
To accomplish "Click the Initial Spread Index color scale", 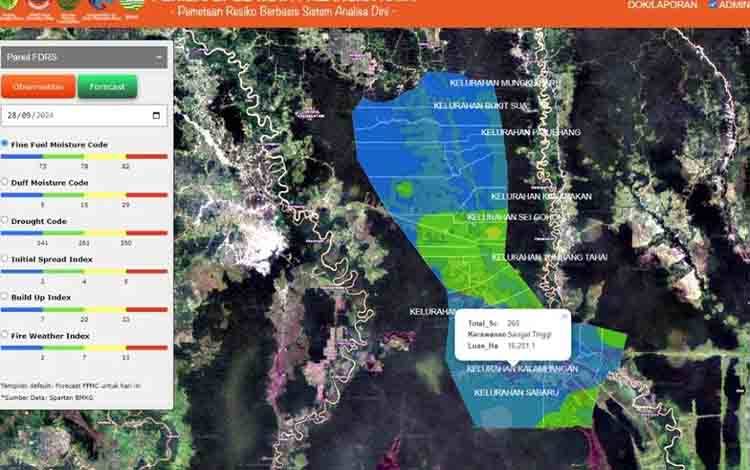I will point(84,271).
